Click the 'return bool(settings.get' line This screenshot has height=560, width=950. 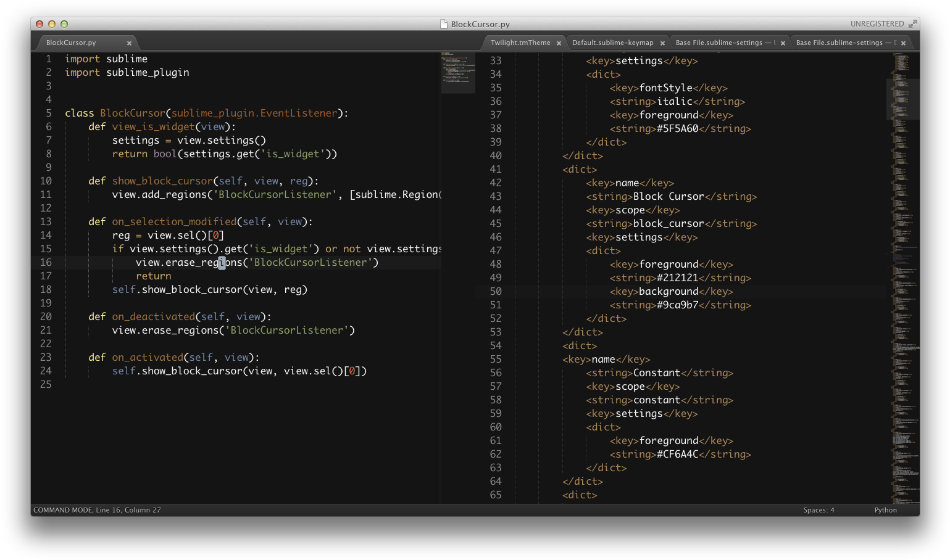pyautogui.click(x=225, y=154)
